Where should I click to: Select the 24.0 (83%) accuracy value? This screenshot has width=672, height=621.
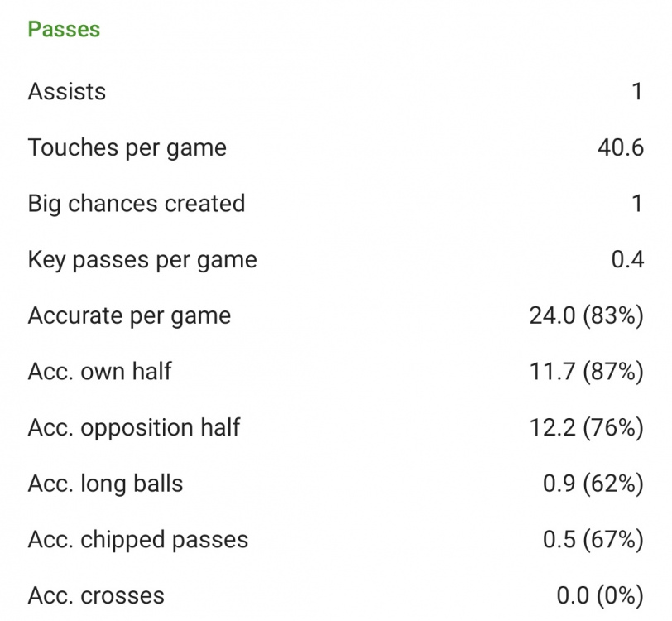586,315
